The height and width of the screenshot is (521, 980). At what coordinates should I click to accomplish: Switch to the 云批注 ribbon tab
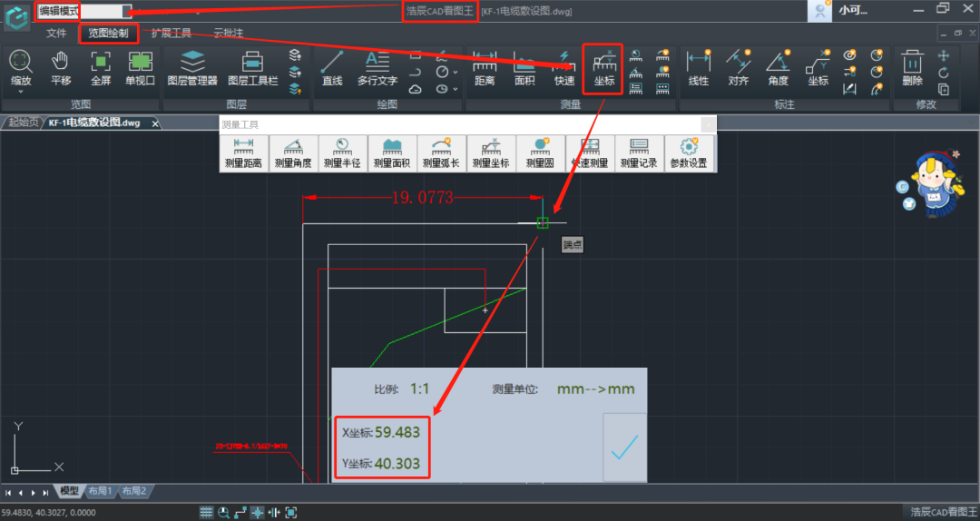[228, 34]
